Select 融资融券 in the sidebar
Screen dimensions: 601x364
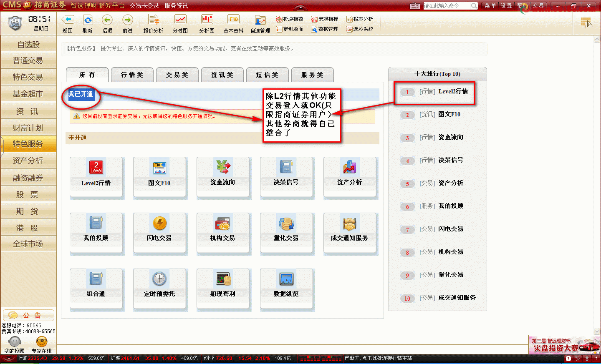(x=28, y=178)
